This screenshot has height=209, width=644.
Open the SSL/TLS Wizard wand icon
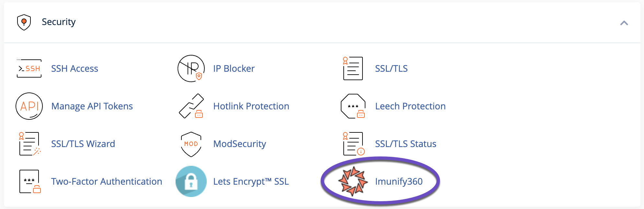29,144
